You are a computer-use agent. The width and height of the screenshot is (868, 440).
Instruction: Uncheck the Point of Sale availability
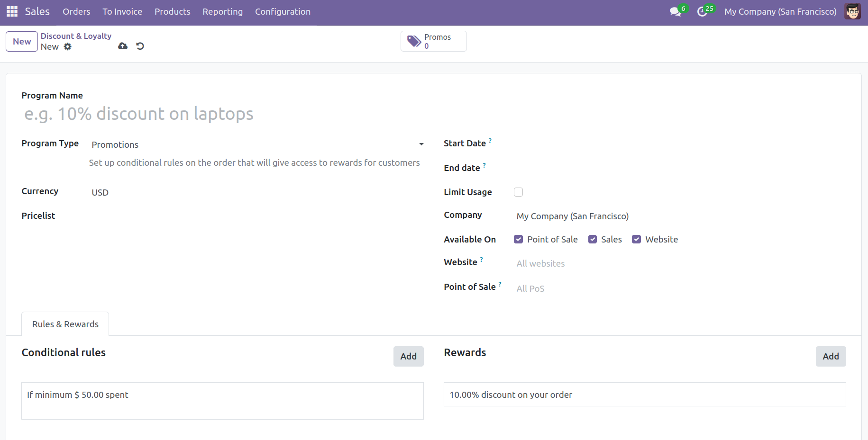click(518, 239)
